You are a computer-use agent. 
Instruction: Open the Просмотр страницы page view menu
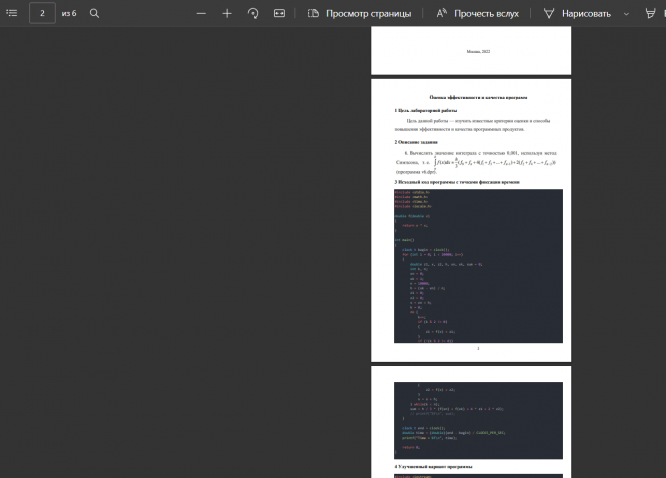coord(368,13)
